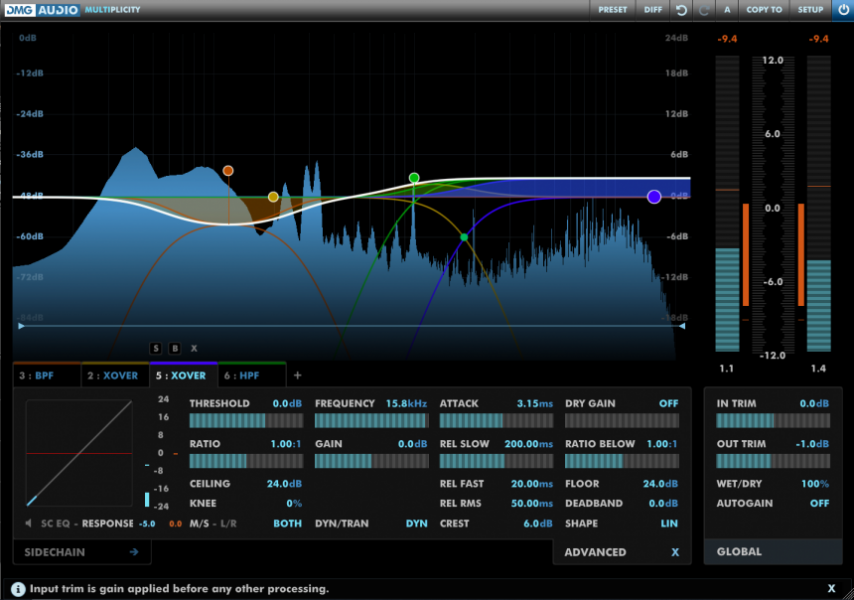
Task: Collapse the ADVANCED panel
Action: [x=675, y=551]
